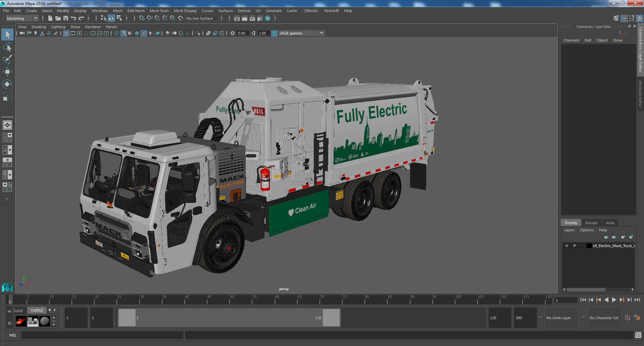Viewport: 644px width, 346px height.
Task: Select the arrow Select tool
Action: coord(7,35)
